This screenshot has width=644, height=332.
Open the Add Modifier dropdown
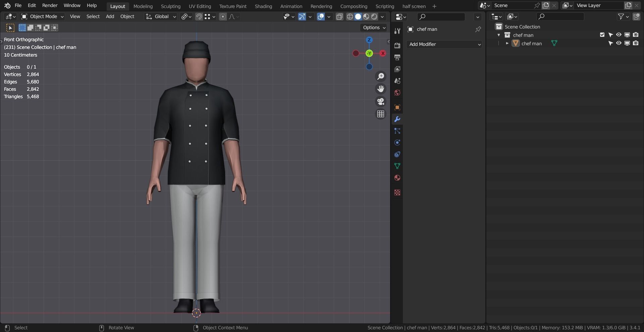[444, 44]
